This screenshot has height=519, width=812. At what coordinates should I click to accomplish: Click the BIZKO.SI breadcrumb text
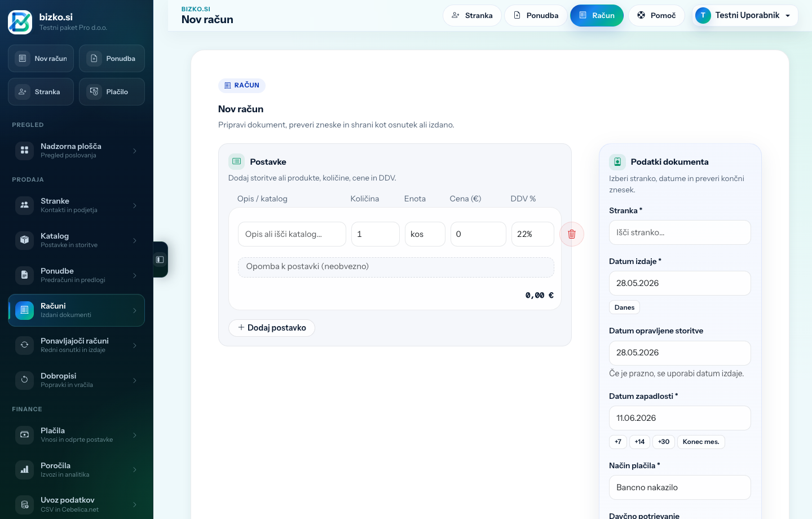coord(196,9)
